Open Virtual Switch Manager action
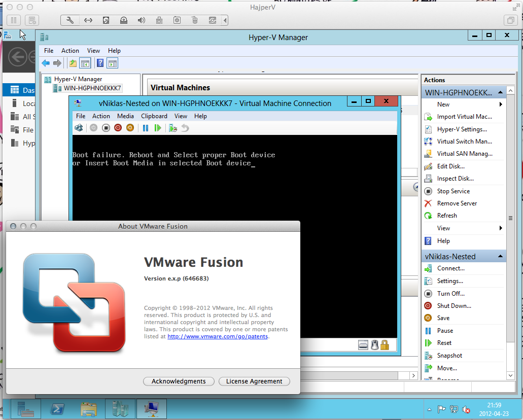523x420 pixels. click(x=464, y=142)
